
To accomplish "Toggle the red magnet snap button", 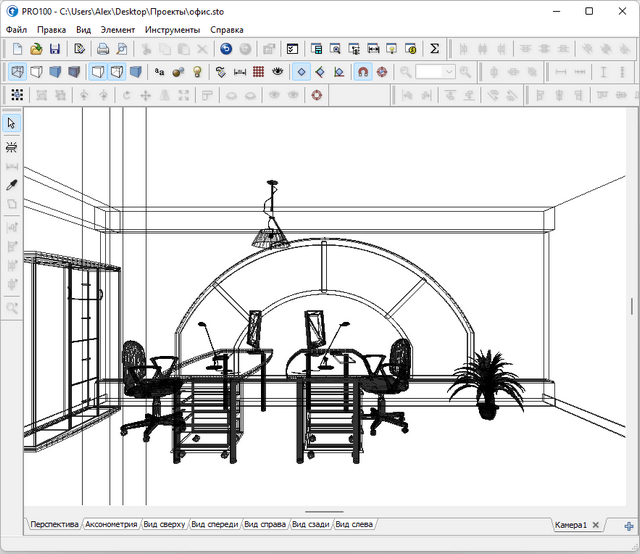I will (x=362, y=72).
